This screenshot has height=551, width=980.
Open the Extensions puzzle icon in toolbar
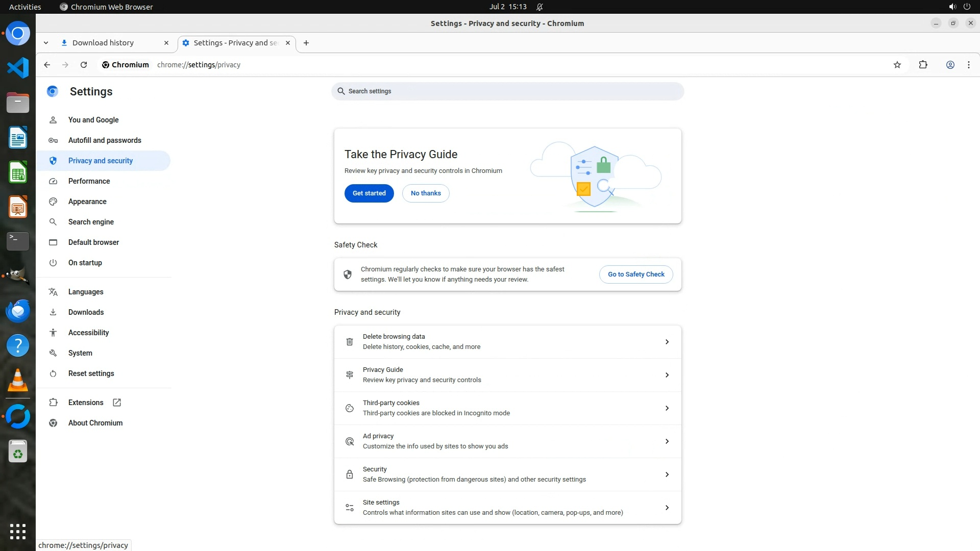tap(923, 65)
